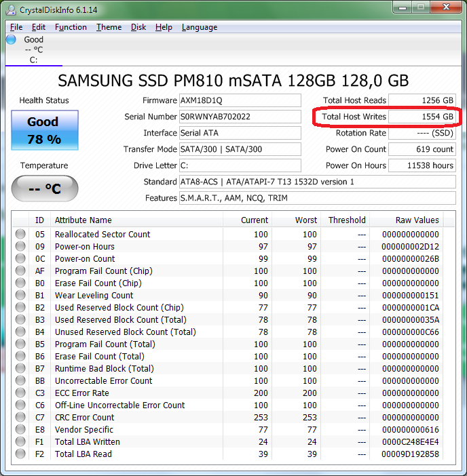This screenshot has width=467, height=476.
Task: Select the blue disk status orb for drive C:
Action: [x=12, y=39]
